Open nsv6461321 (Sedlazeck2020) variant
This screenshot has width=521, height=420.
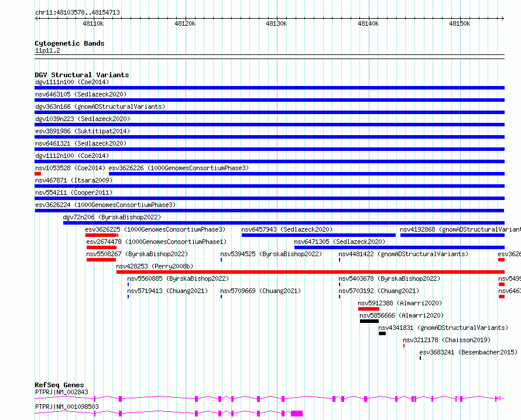pyautogui.click(x=81, y=143)
